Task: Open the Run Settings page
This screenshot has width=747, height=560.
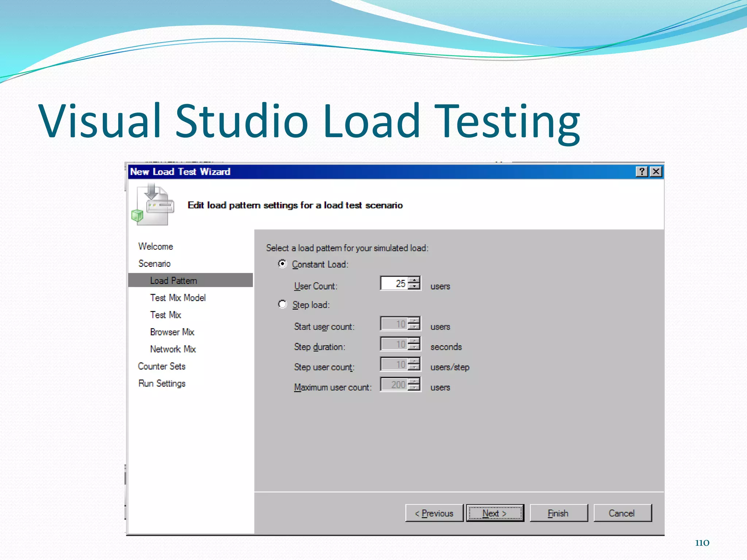Action: [162, 384]
